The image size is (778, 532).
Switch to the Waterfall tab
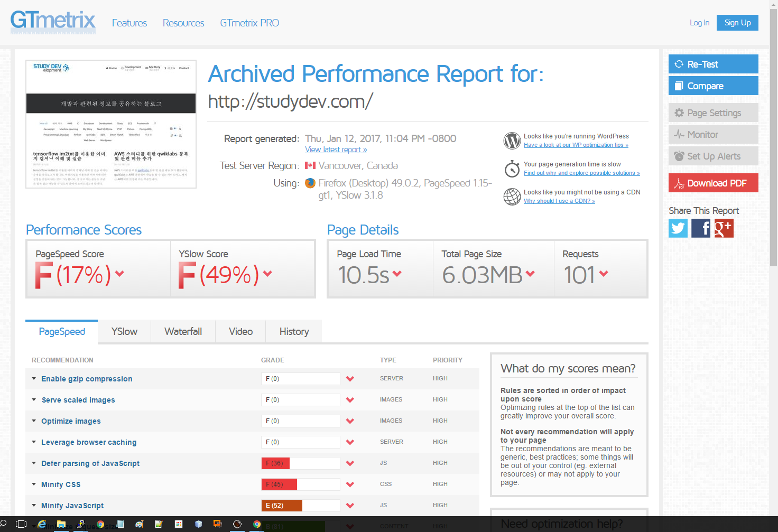click(183, 332)
